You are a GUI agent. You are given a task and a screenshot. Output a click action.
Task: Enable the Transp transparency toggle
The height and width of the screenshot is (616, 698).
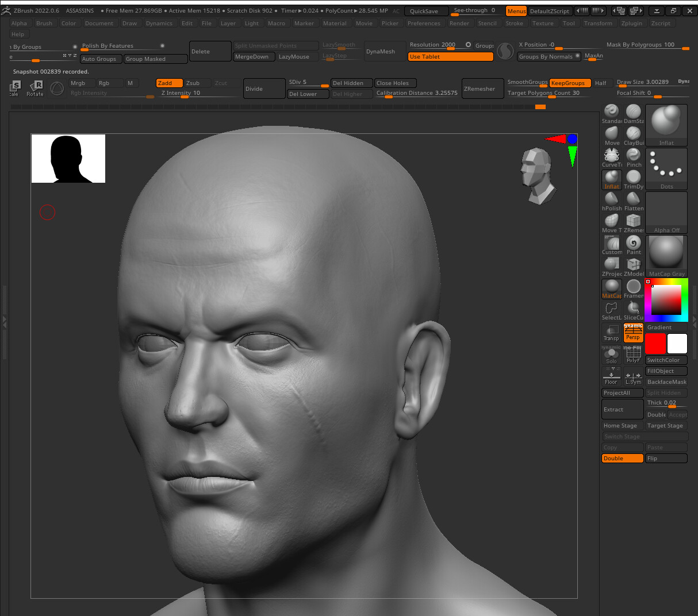coord(611,332)
